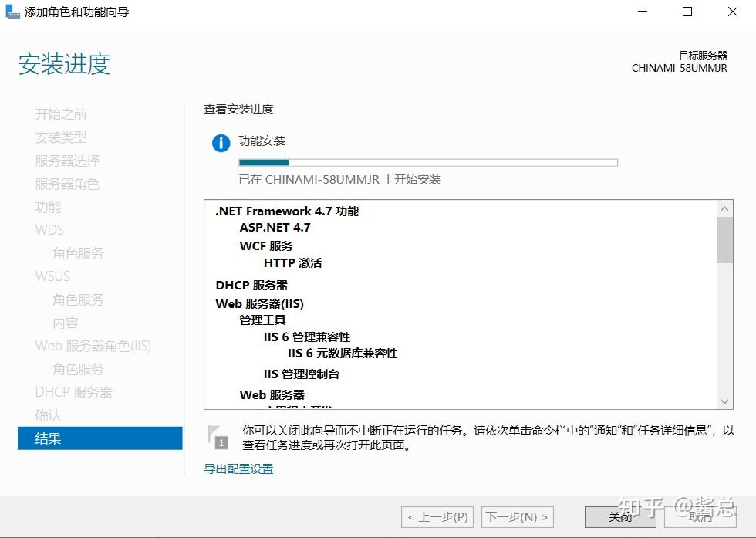This screenshot has width=756, height=538.
Task: Click the blue info icon beside 功能安装
Action: (221, 143)
